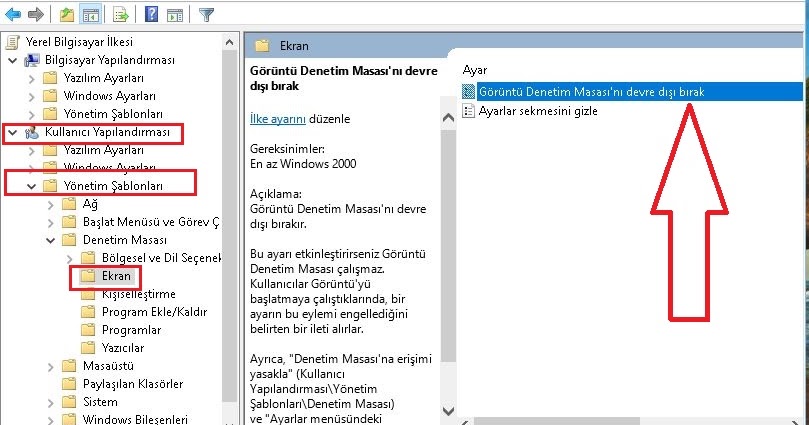Click icon beside Ayarlar sekmesini gizle
Image resolution: width=809 pixels, height=425 pixels.
(x=468, y=111)
